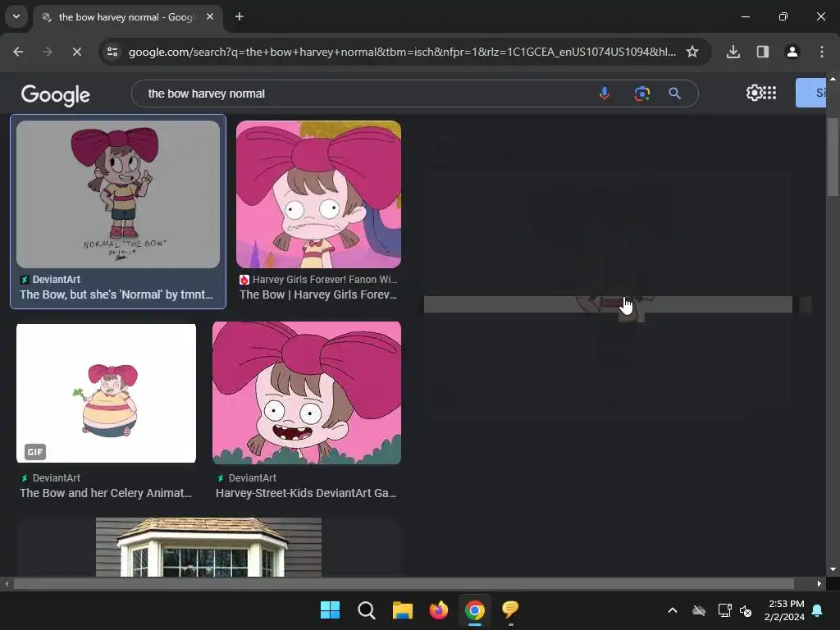The image size is (840, 630).
Task: Open the Bow and Celery GIF thumbnail
Action: click(x=106, y=393)
